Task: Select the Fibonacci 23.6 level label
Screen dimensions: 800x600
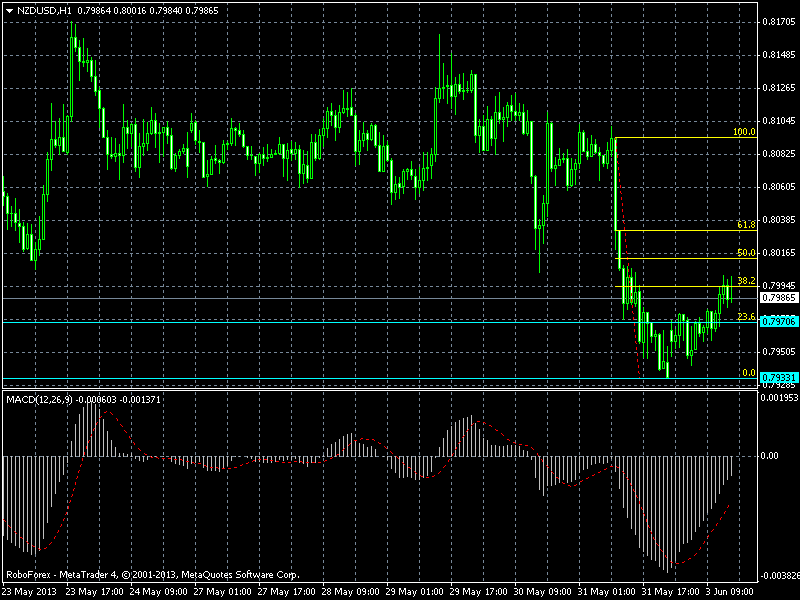Action: tap(746, 317)
